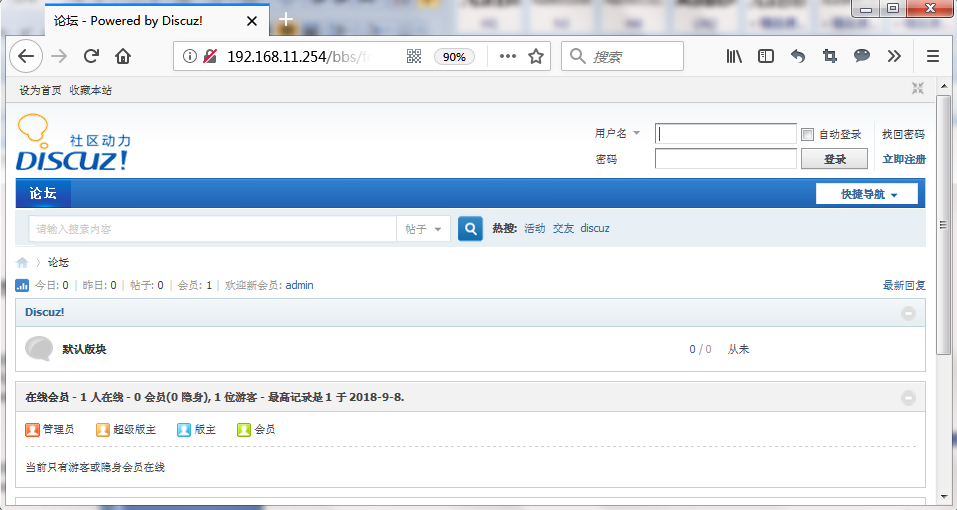Open the QR code icon in address bar
Image resolution: width=957 pixels, height=510 pixels.
pos(414,56)
